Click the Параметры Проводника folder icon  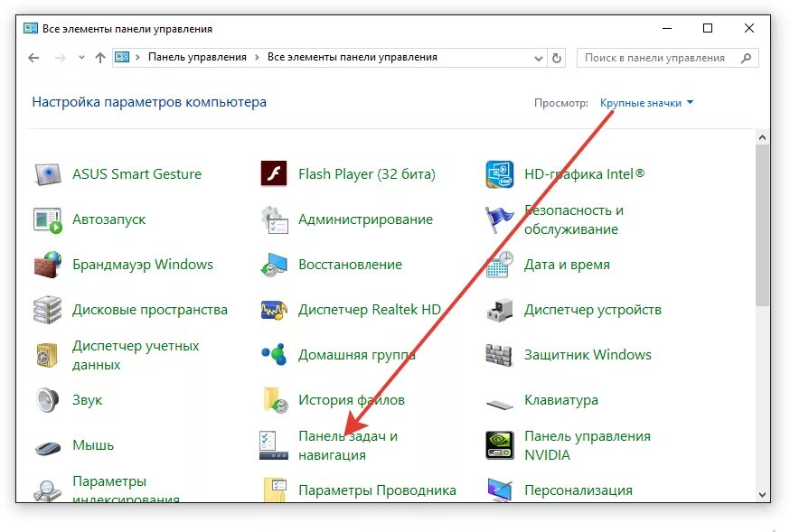(275, 490)
